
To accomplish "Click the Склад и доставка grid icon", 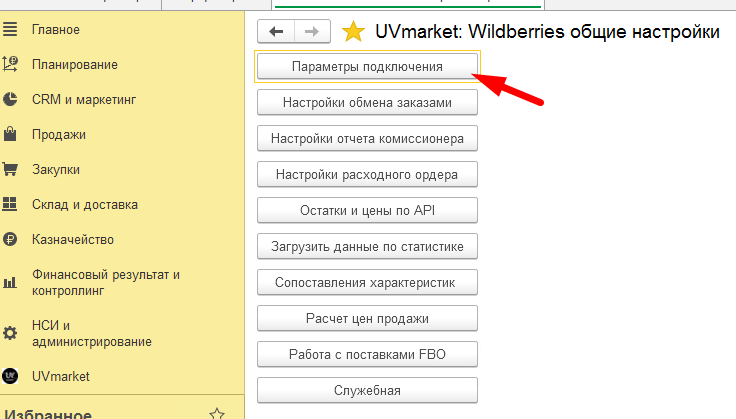I will coord(10,204).
